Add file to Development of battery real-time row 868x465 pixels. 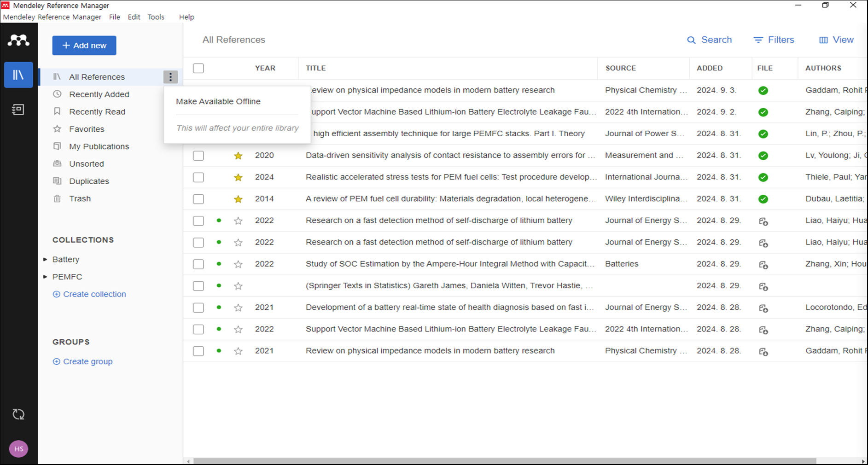tap(763, 308)
